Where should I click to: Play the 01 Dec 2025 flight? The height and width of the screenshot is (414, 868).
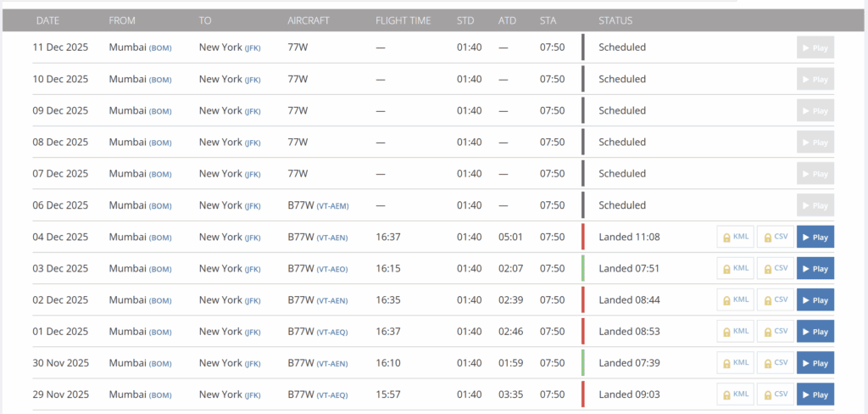point(815,331)
